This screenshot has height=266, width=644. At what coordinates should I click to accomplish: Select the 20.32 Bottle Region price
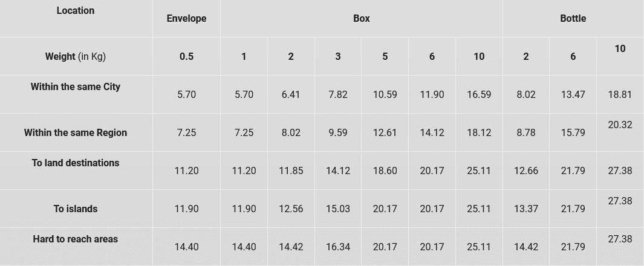tap(620, 125)
